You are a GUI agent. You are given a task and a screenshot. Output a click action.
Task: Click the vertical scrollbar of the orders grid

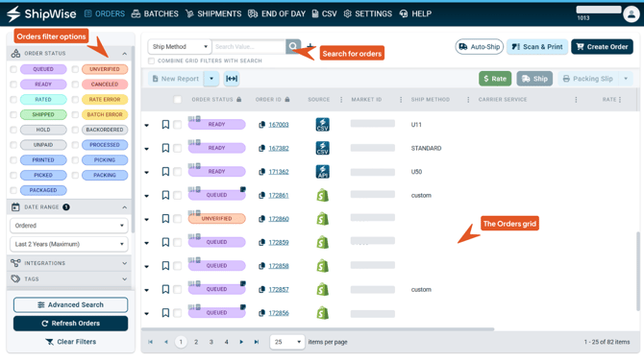point(638,271)
